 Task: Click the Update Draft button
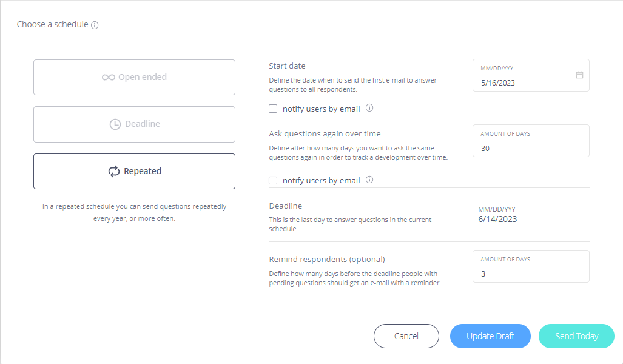tap(490, 336)
